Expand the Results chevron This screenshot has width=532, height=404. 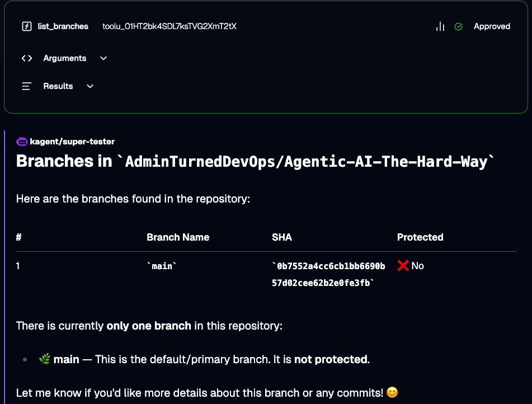(90, 86)
